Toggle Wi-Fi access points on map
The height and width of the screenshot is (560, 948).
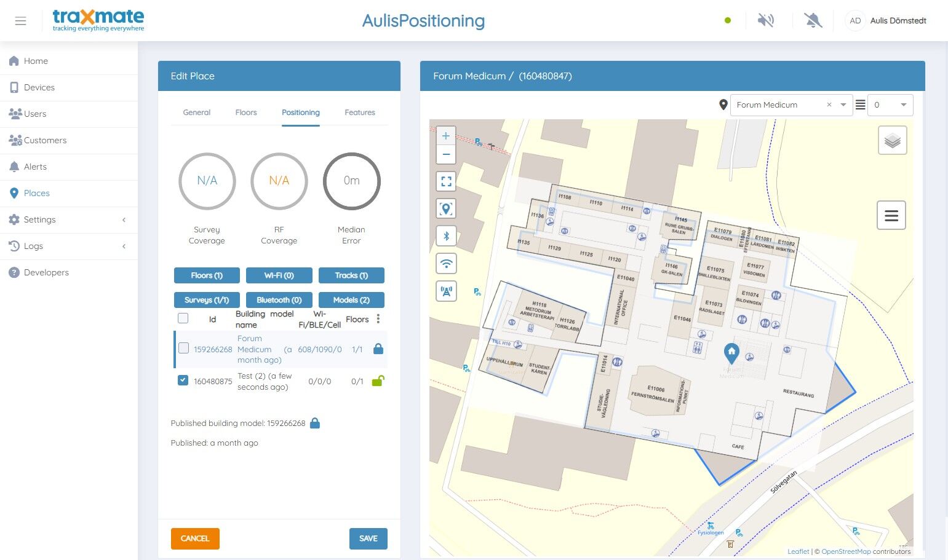click(446, 264)
